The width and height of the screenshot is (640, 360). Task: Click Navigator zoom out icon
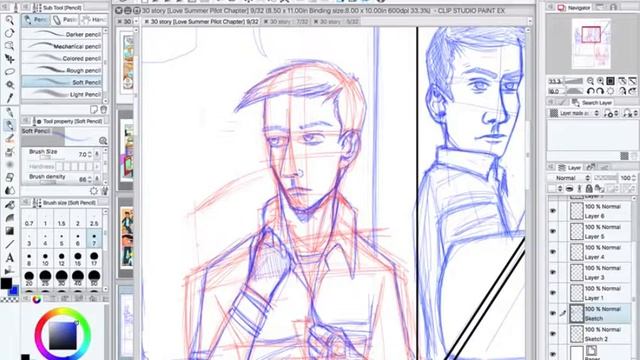coord(590,81)
